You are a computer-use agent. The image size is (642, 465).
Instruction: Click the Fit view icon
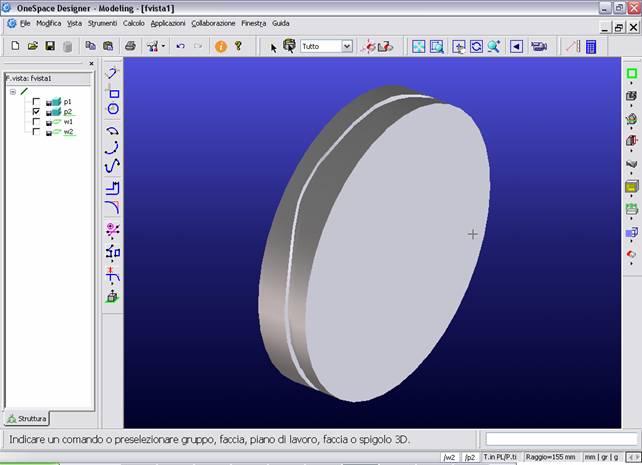click(x=418, y=47)
